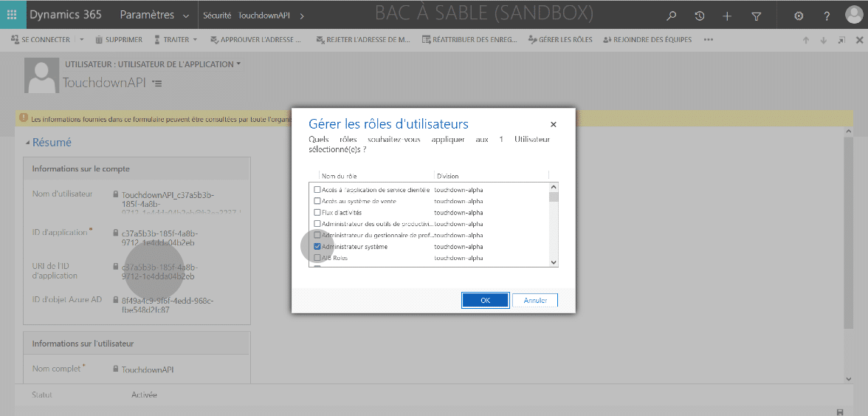Expand the SE CONNECTER split arrow

click(x=82, y=39)
